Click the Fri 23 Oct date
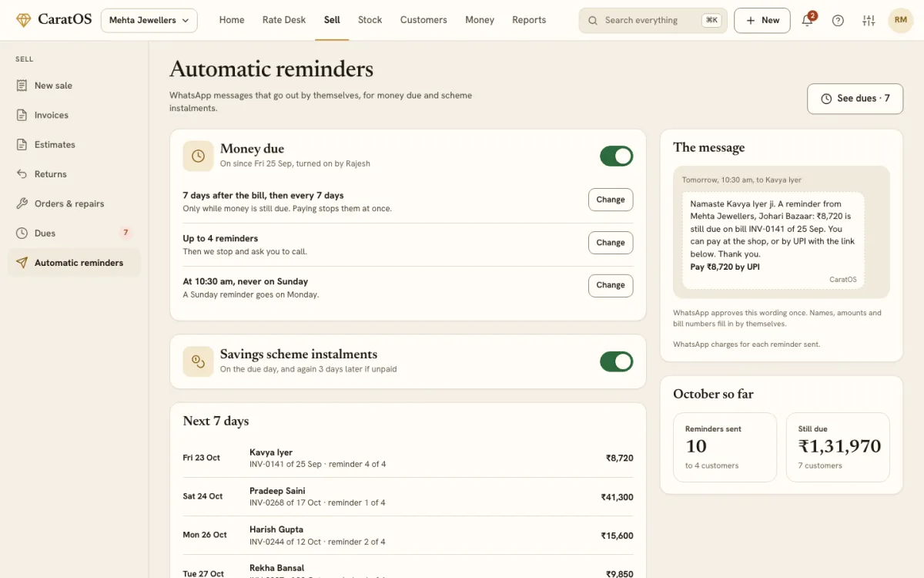924x578 pixels. [x=201, y=458]
